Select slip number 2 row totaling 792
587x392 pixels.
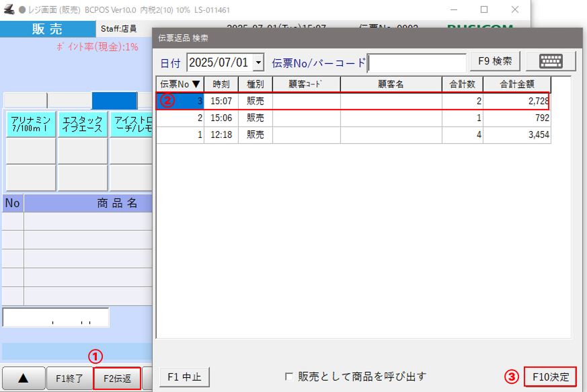(353, 118)
